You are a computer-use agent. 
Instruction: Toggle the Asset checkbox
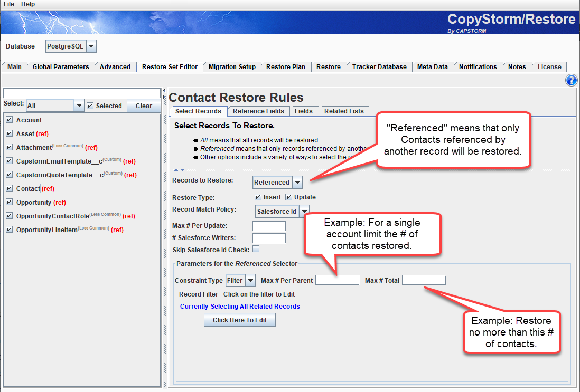(x=10, y=133)
